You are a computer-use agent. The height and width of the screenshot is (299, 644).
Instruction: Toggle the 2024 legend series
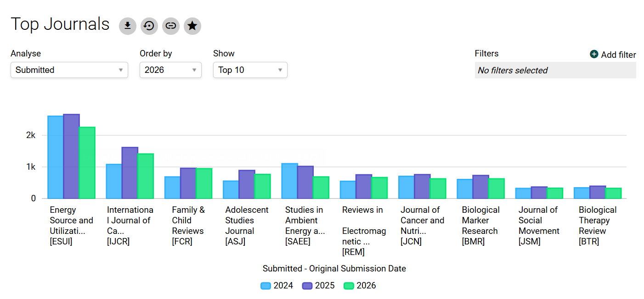tap(277, 285)
